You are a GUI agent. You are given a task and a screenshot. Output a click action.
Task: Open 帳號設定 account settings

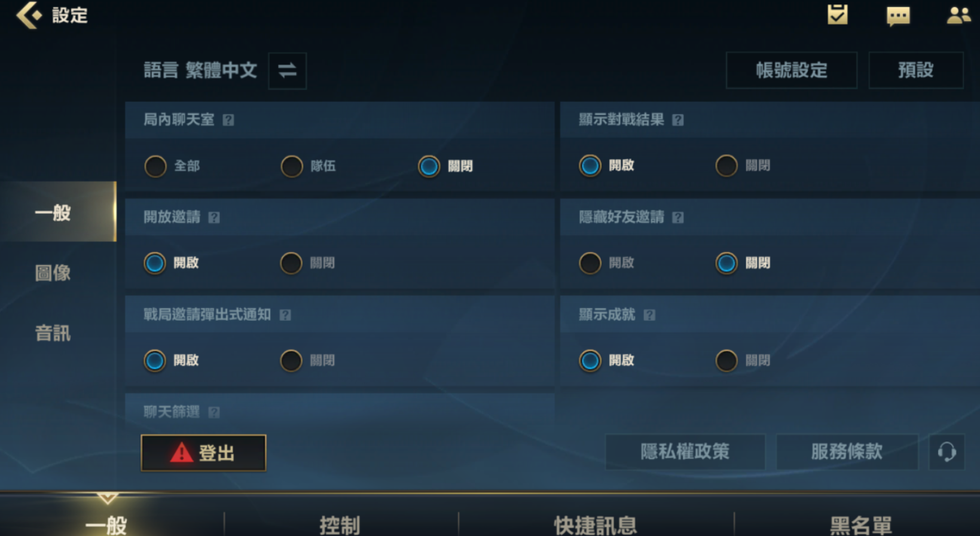(x=792, y=71)
